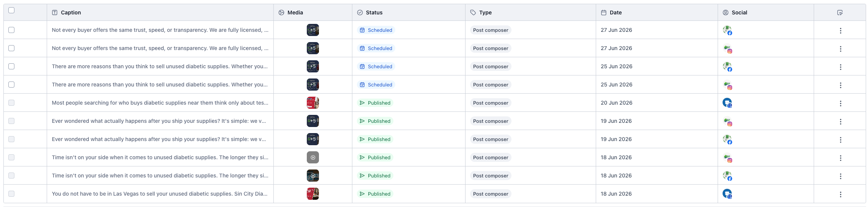Tick checkbox for Facebook 'There are more reasons' post
Image resolution: width=868 pixels, height=207 pixels.
coord(11,66)
